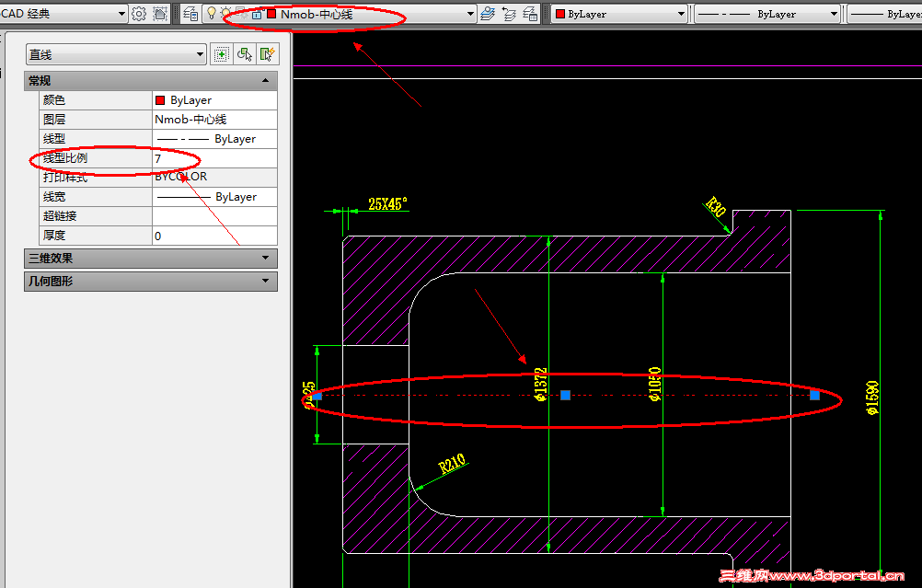This screenshot has width=922, height=588.
Task: Click the center blue grip on centerline
Action: 565,395
